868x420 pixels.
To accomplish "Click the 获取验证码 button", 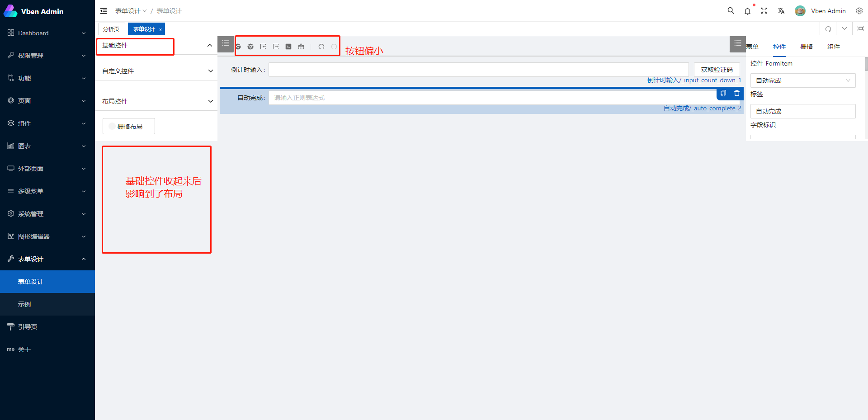I will pos(716,70).
